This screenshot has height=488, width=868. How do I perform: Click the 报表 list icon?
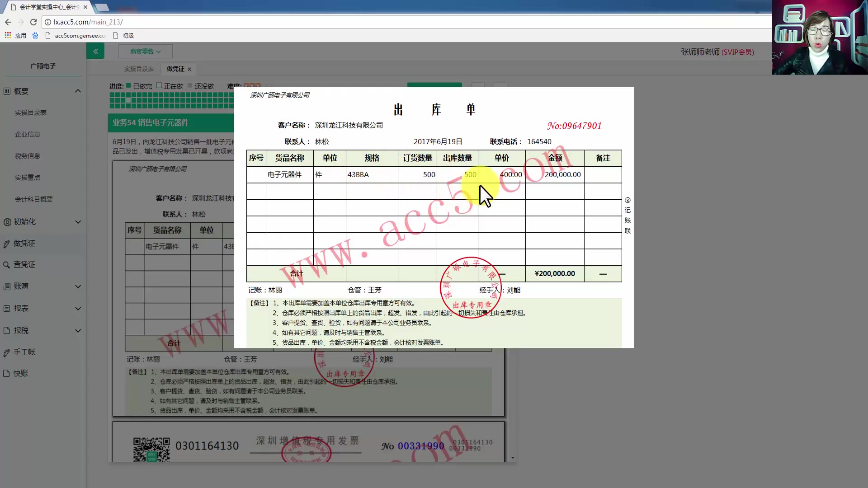tap(7, 308)
